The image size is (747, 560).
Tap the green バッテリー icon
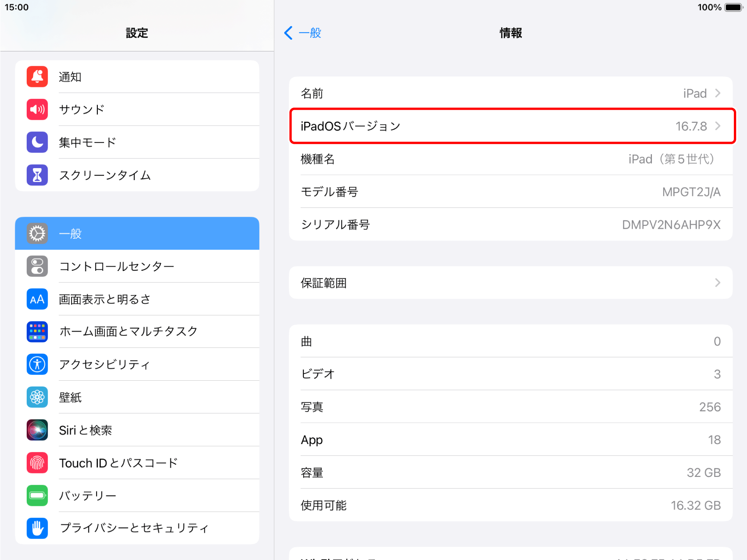(x=37, y=495)
